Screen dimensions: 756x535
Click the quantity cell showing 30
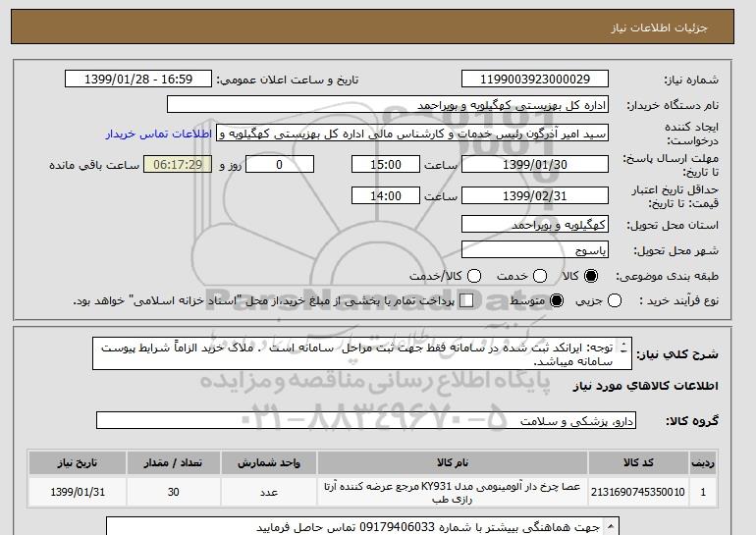pyautogui.click(x=173, y=492)
